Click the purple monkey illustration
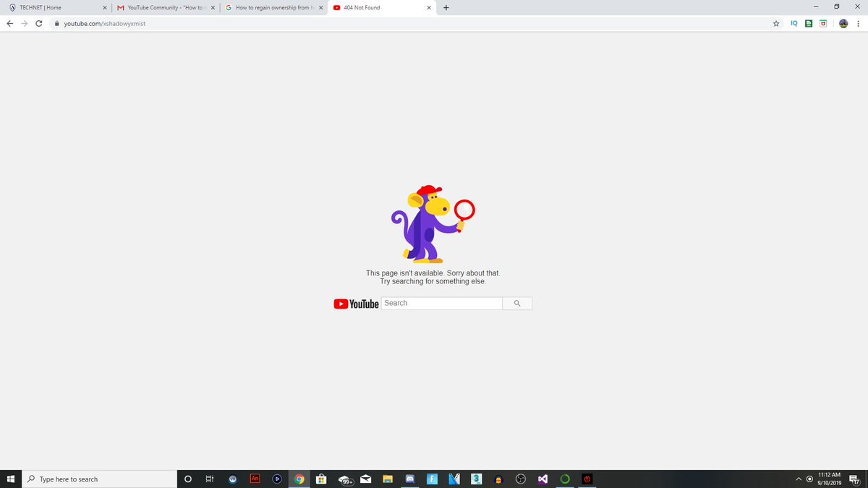This screenshot has width=868, height=488. (x=432, y=224)
